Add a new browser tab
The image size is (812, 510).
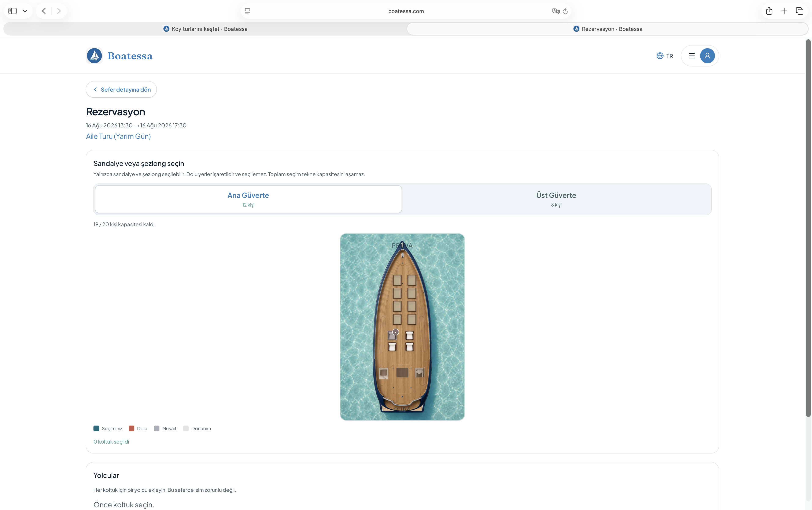tap(784, 11)
